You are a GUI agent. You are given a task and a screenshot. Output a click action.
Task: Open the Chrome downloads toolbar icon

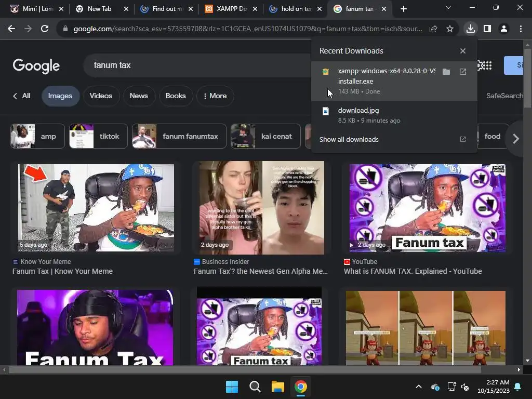pyautogui.click(x=471, y=29)
